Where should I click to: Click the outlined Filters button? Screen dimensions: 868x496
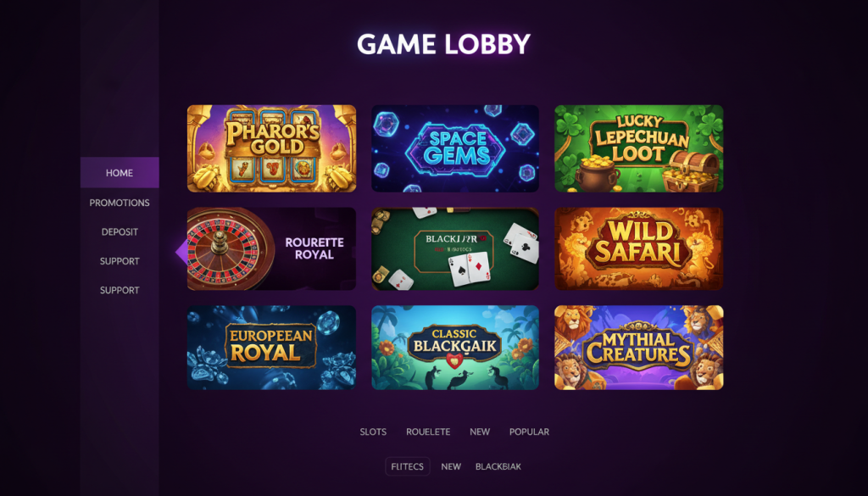pyautogui.click(x=408, y=466)
